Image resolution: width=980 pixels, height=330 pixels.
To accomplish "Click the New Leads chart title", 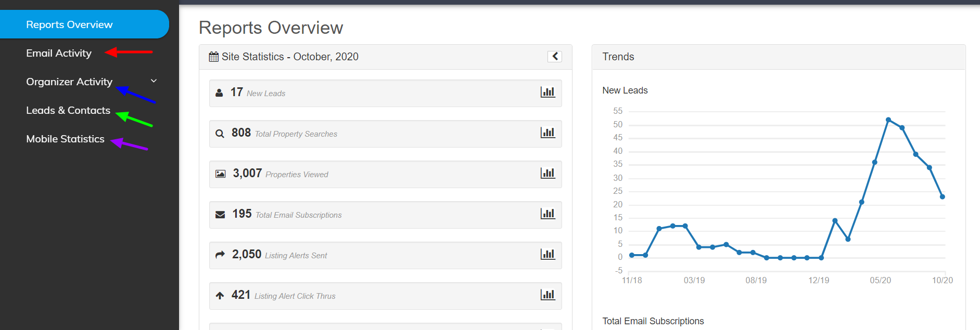I will point(625,90).
